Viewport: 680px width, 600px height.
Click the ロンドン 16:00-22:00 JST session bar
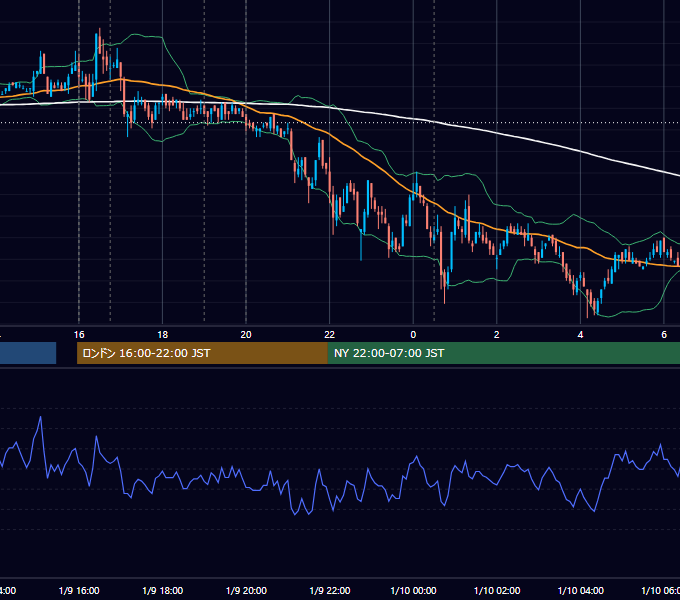tap(202, 353)
